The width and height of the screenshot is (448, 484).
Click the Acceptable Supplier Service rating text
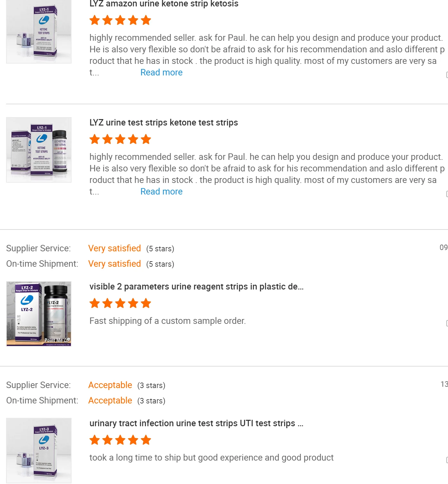click(x=110, y=385)
